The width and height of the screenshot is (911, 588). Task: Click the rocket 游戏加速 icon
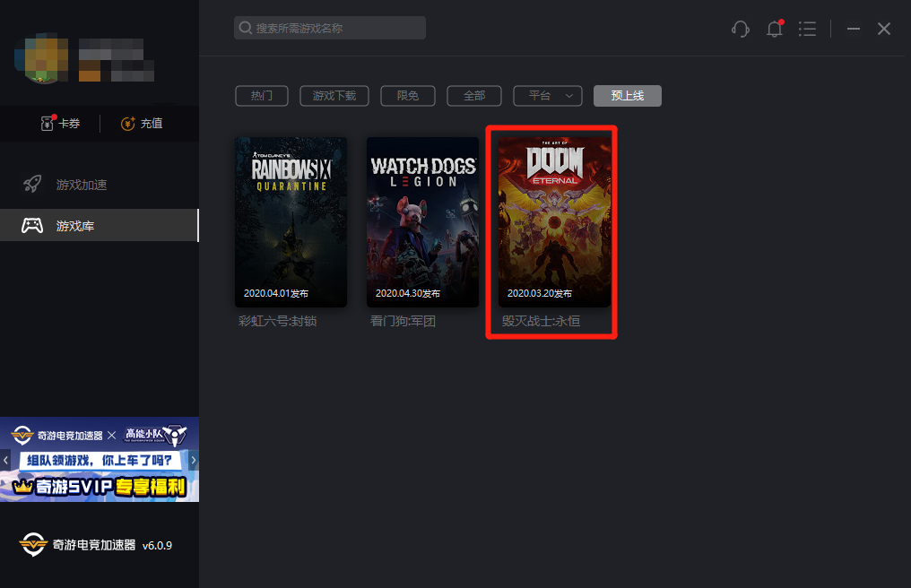click(x=32, y=185)
